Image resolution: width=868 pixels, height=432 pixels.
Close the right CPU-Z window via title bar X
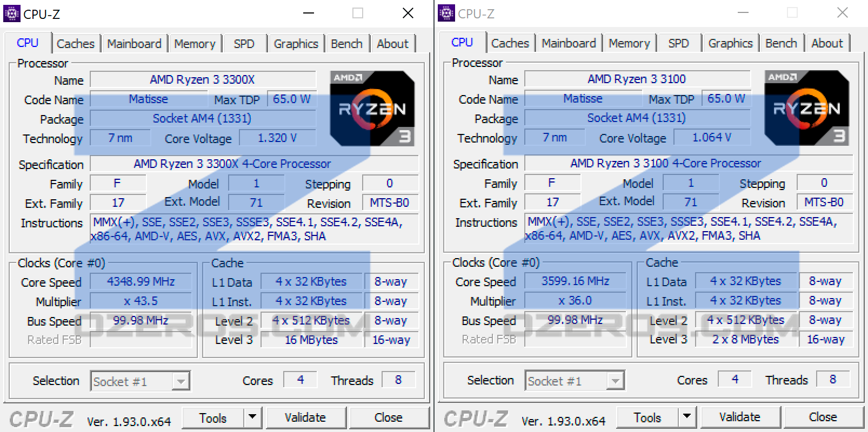pyautogui.click(x=843, y=12)
